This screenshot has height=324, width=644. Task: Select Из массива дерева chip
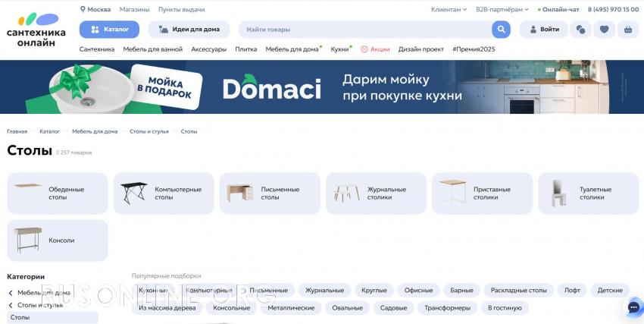click(x=167, y=308)
